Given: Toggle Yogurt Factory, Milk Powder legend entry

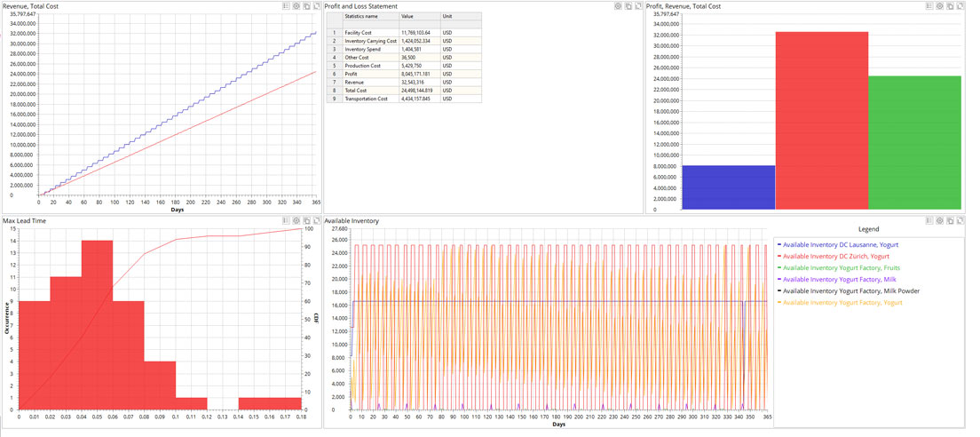Looking at the screenshot, I should pyautogui.click(x=850, y=290).
